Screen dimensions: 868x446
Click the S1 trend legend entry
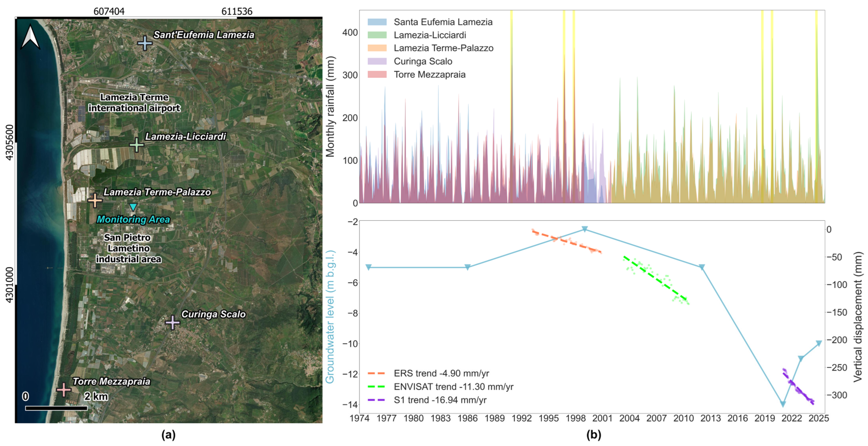tap(427, 400)
